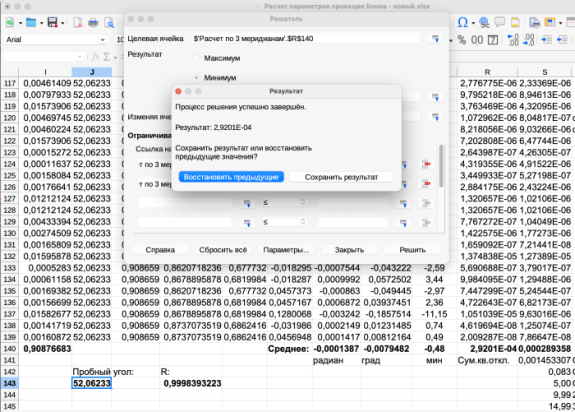Add a decimal place icon
The height and width of the screenshot is (412, 575).
click(513, 40)
